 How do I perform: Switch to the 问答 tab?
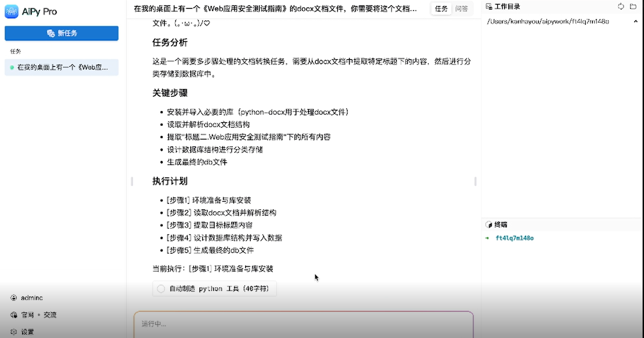[x=463, y=8]
